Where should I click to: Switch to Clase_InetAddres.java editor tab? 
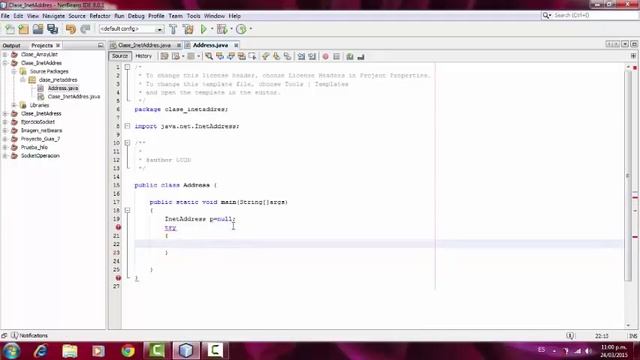[x=144, y=45]
